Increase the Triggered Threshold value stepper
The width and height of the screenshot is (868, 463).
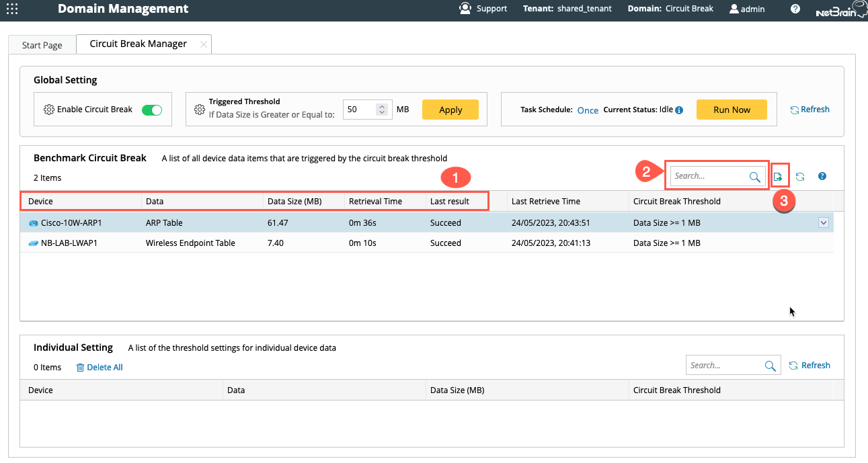[382, 106]
